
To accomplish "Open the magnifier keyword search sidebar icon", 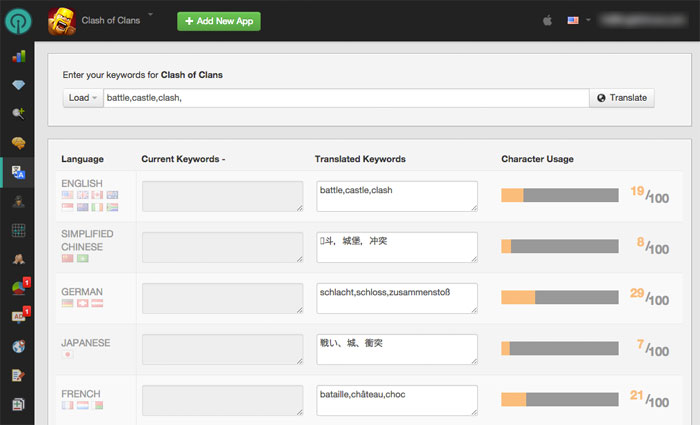I will (18, 113).
